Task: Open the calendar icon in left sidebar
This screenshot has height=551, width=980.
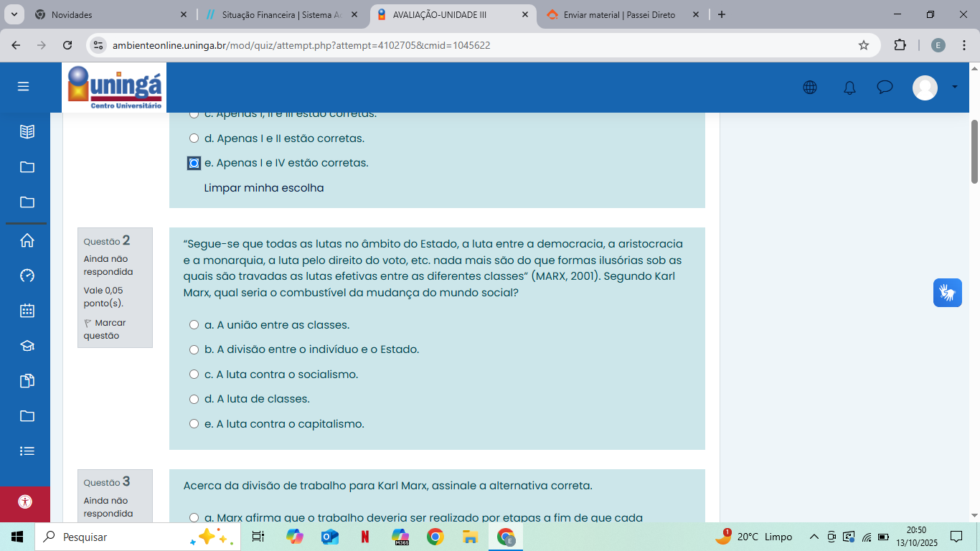Action: (x=27, y=311)
